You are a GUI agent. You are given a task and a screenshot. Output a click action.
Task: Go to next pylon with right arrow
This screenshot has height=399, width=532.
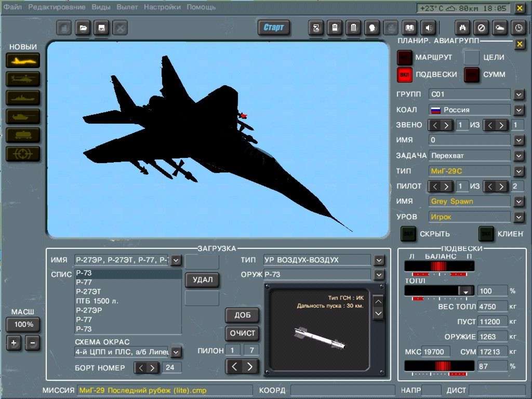point(250,366)
